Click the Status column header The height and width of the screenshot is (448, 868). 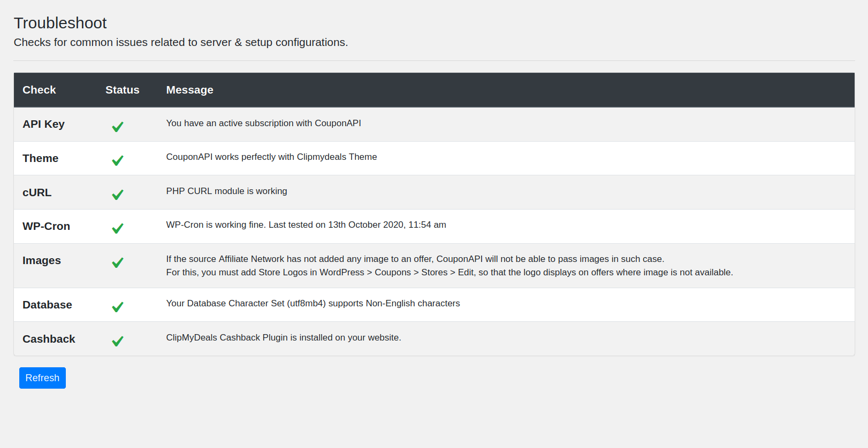point(122,90)
